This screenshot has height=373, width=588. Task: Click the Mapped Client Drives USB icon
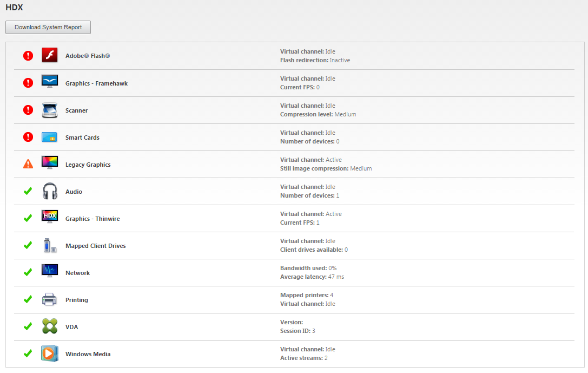(50, 245)
